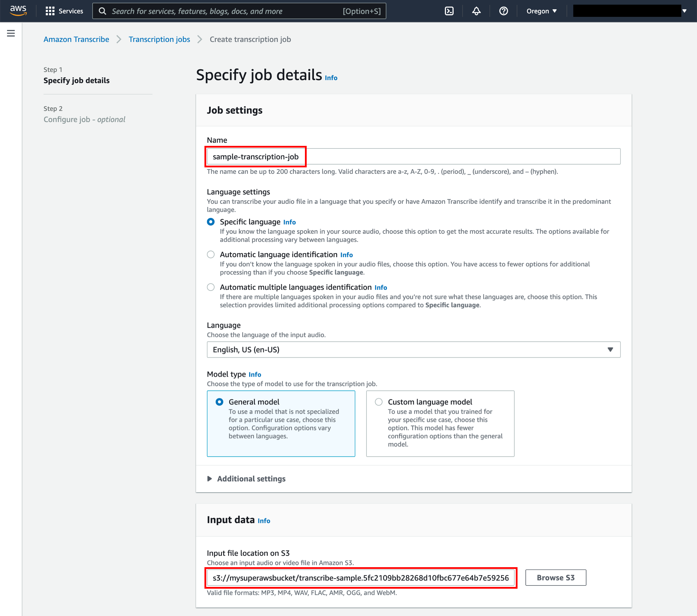
Task: Open Info link beside Specify job details
Action: click(331, 78)
